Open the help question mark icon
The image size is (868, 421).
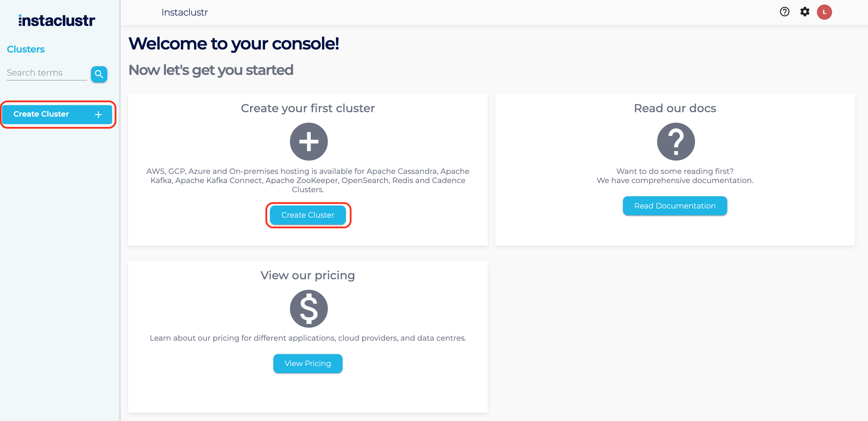click(784, 12)
